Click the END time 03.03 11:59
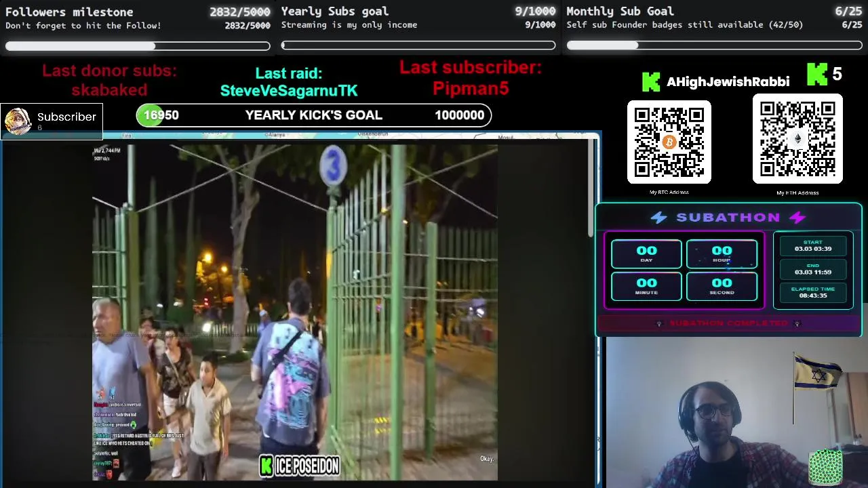 [813, 272]
